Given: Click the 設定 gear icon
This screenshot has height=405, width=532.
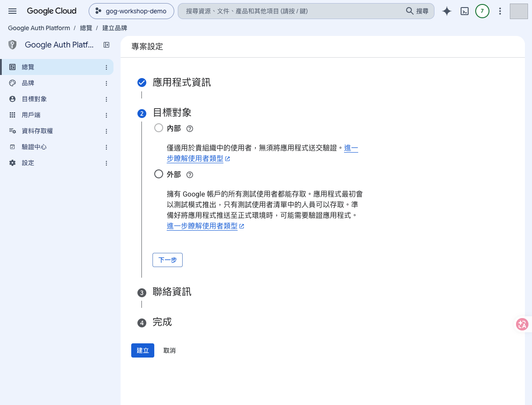Looking at the screenshot, I should (12, 163).
